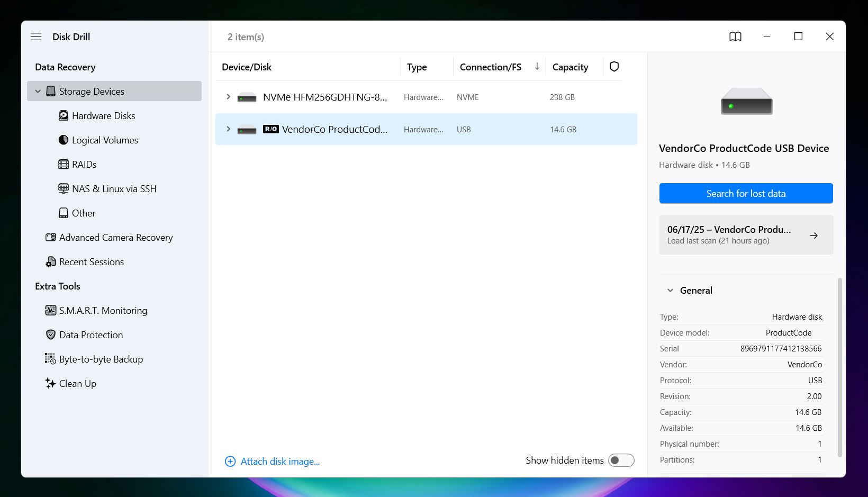Sort by Capacity column header
Viewport: 868px width, 497px height.
click(570, 67)
